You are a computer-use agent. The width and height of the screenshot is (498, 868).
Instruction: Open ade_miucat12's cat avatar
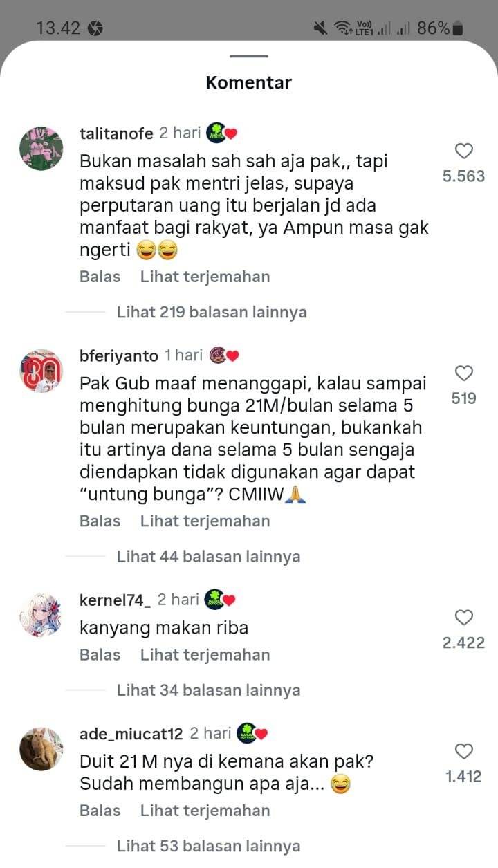[41, 748]
